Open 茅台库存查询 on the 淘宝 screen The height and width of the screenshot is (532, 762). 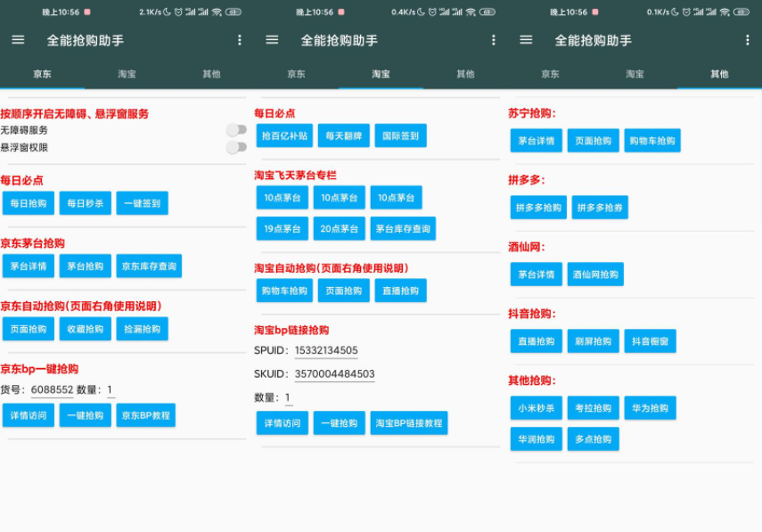(x=403, y=228)
